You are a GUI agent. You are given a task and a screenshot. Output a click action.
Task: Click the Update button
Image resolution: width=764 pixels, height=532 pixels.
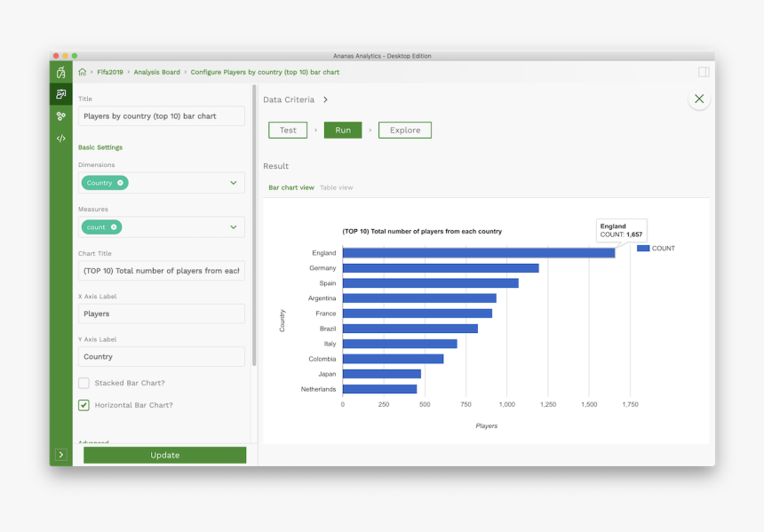pos(164,454)
